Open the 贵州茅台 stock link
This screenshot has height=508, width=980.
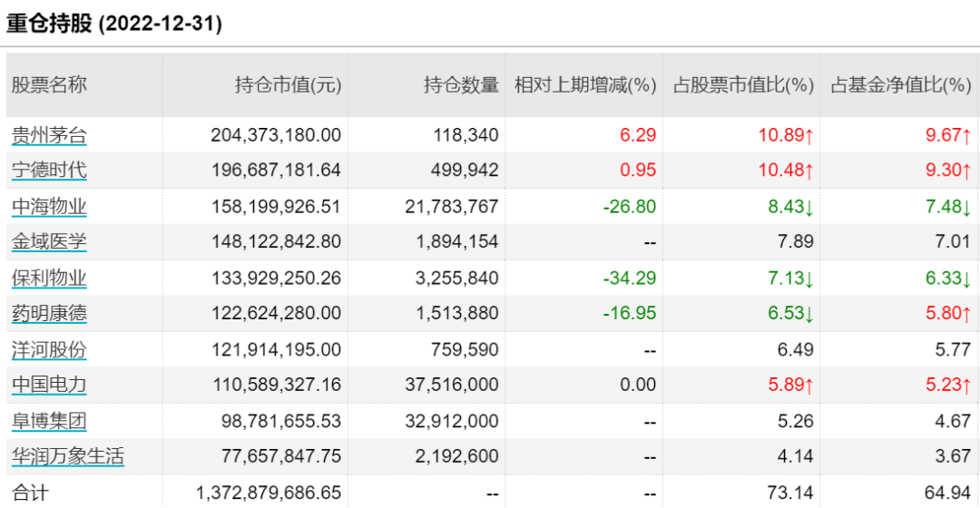click(x=49, y=135)
